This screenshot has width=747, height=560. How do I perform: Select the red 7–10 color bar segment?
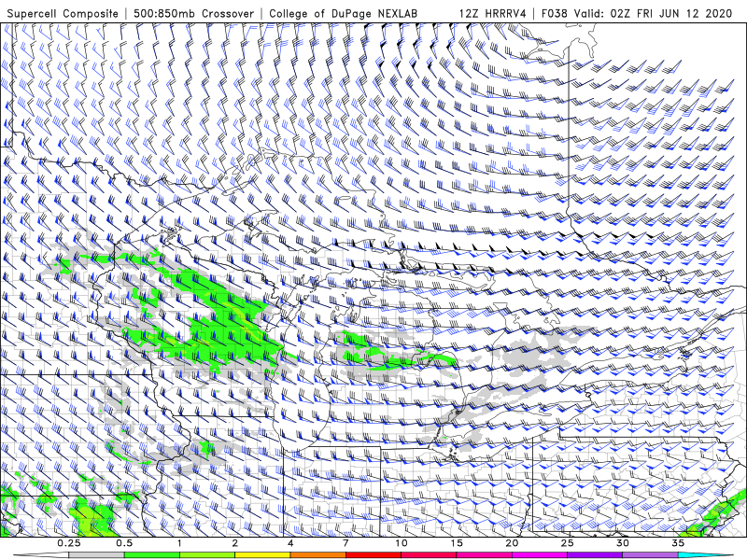point(373,555)
